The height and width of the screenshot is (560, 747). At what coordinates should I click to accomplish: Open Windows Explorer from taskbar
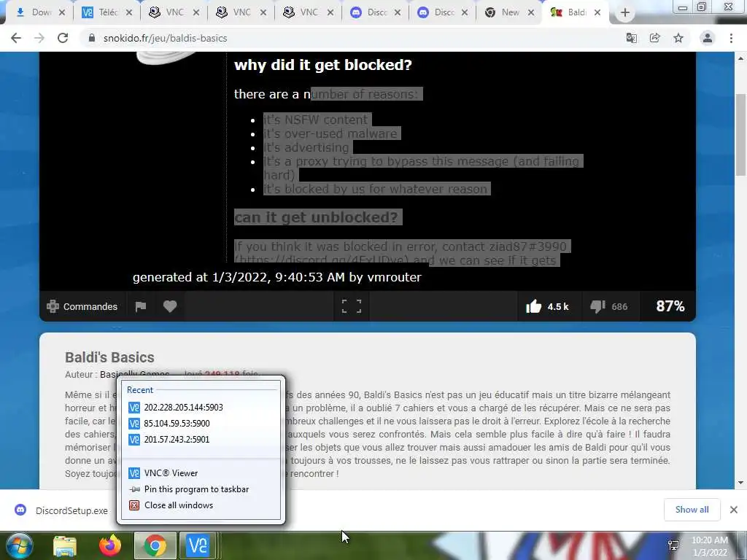pyautogui.click(x=65, y=546)
